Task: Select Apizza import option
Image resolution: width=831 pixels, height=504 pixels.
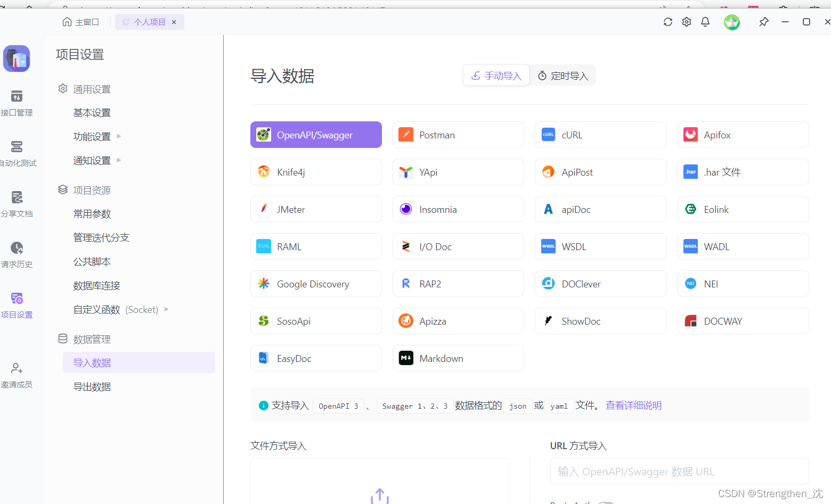Action: coord(458,321)
